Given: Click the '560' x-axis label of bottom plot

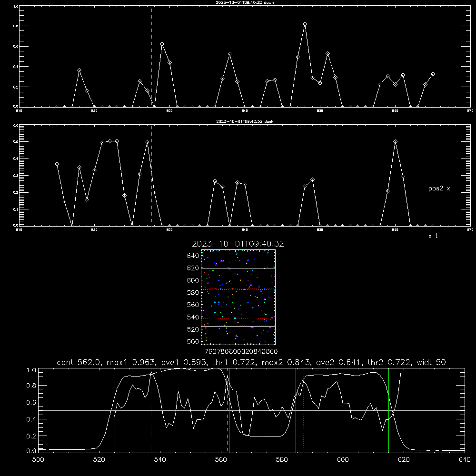Looking at the screenshot, I should 221,460.
